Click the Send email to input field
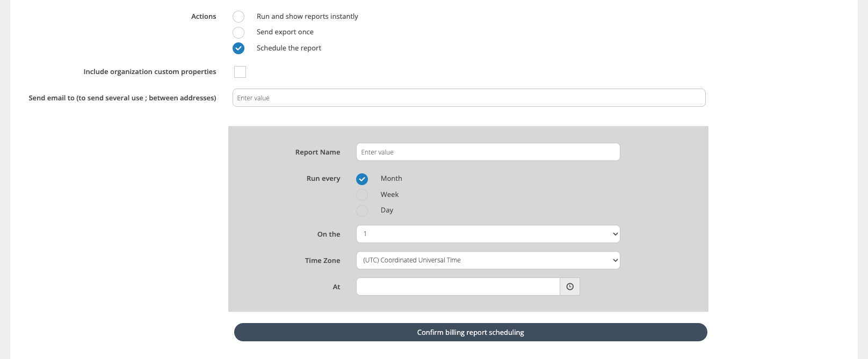This screenshot has height=359, width=868. [x=468, y=98]
